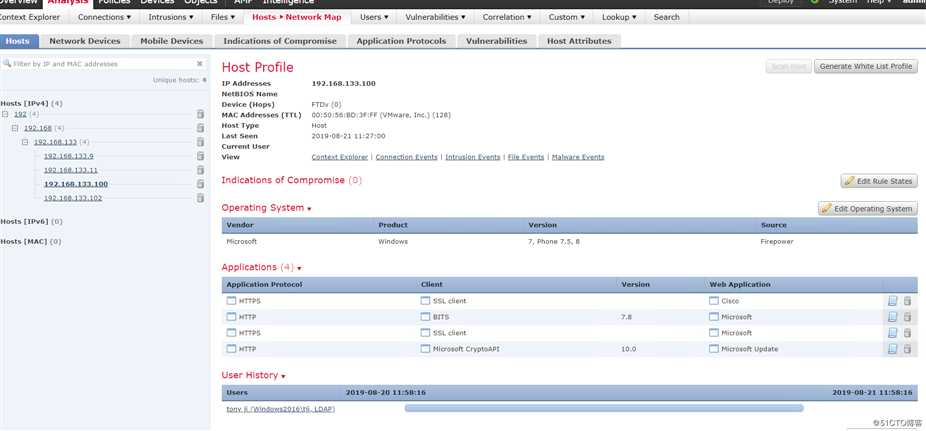Select host 192.168.133.9 in the tree
The width and height of the screenshot is (926, 431).
(x=69, y=156)
